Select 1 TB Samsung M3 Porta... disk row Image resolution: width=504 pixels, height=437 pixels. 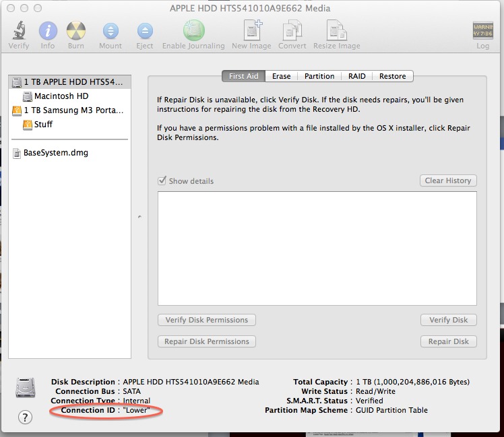(x=70, y=110)
